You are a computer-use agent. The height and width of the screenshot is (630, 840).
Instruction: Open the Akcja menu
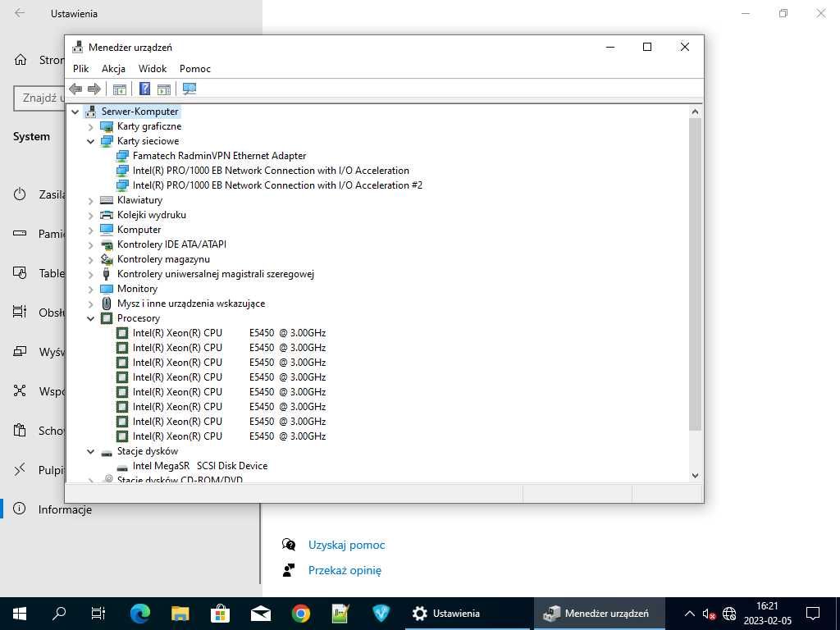tap(113, 69)
